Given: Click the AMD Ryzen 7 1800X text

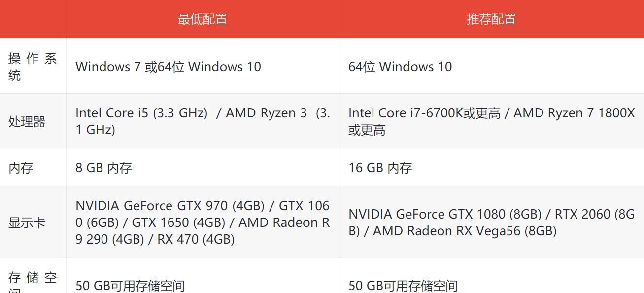Looking at the screenshot, I should tap(574, 113).
